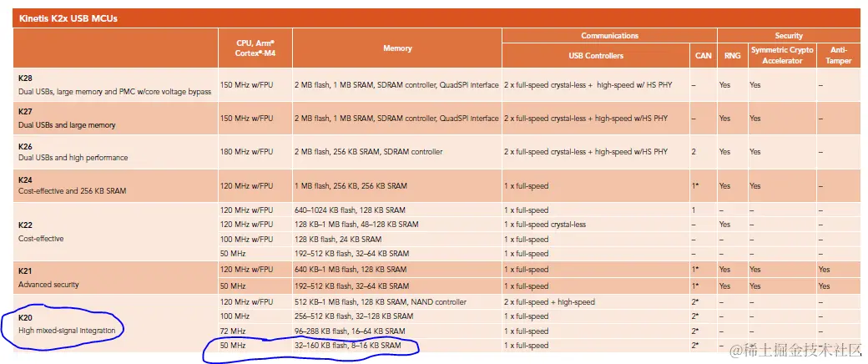
Task: Click the 'K28' family name
Action: coord(26,78)
